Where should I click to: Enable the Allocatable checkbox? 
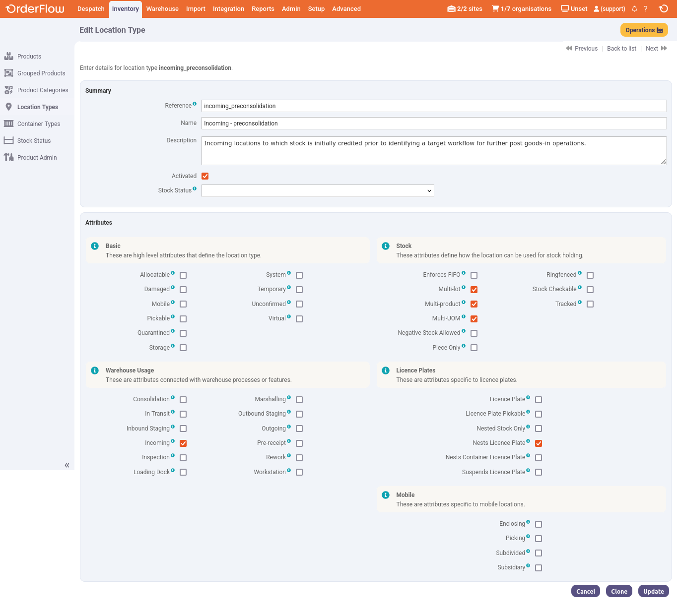[x=183, y=275]
